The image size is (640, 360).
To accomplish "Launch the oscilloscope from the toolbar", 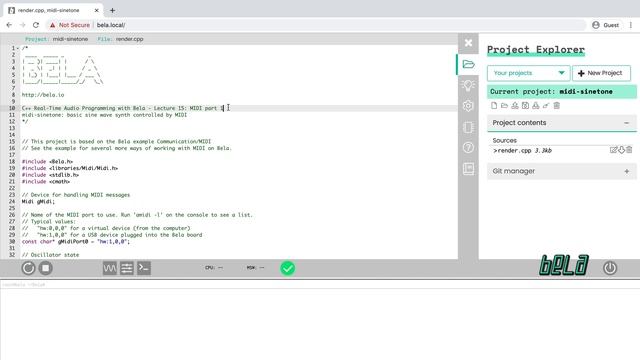I will (x=109, y=268).
